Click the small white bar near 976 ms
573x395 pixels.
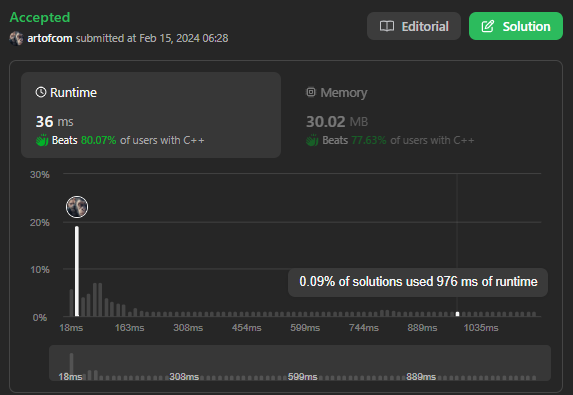(x=457, y=314)
